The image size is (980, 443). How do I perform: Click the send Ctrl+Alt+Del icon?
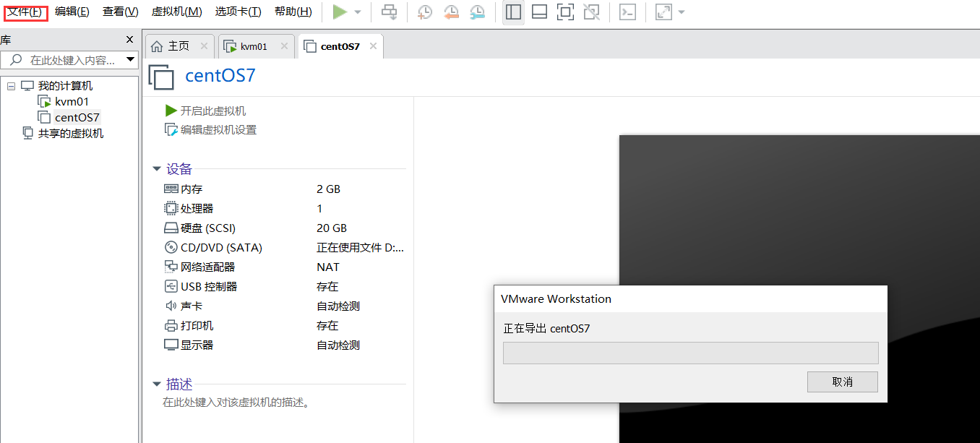pyautogui.click(x=388, y=12)
